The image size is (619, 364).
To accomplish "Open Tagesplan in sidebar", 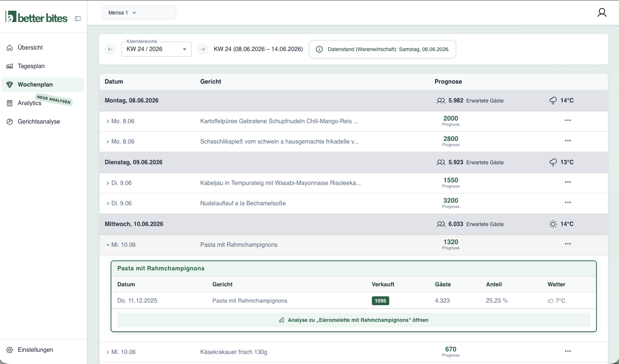I will (x=43, y=66).
